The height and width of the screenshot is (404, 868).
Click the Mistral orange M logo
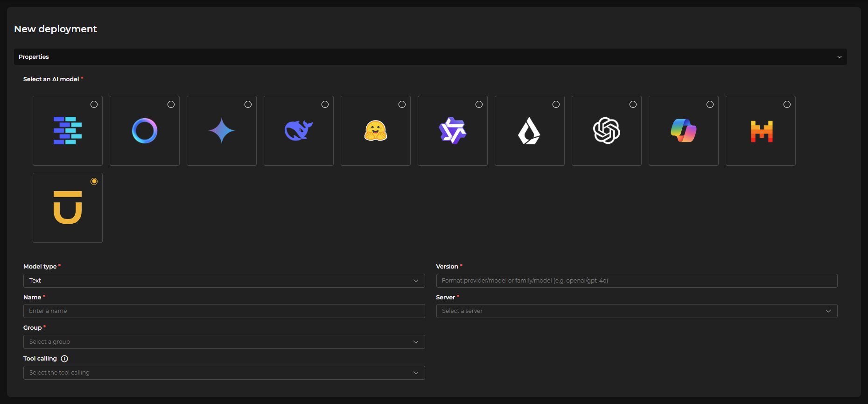pos(762,131)
